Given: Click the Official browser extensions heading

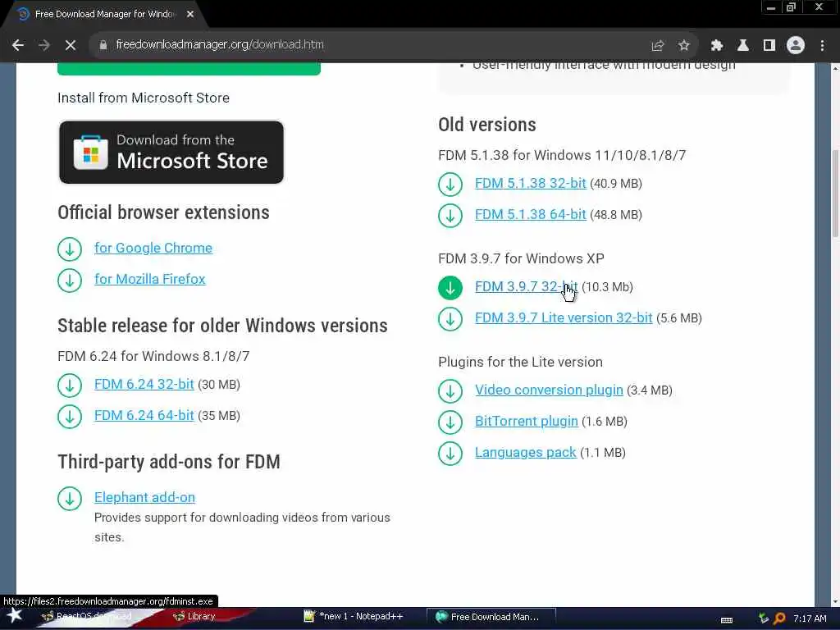Looking at the screenshot, I should point(163,212).
